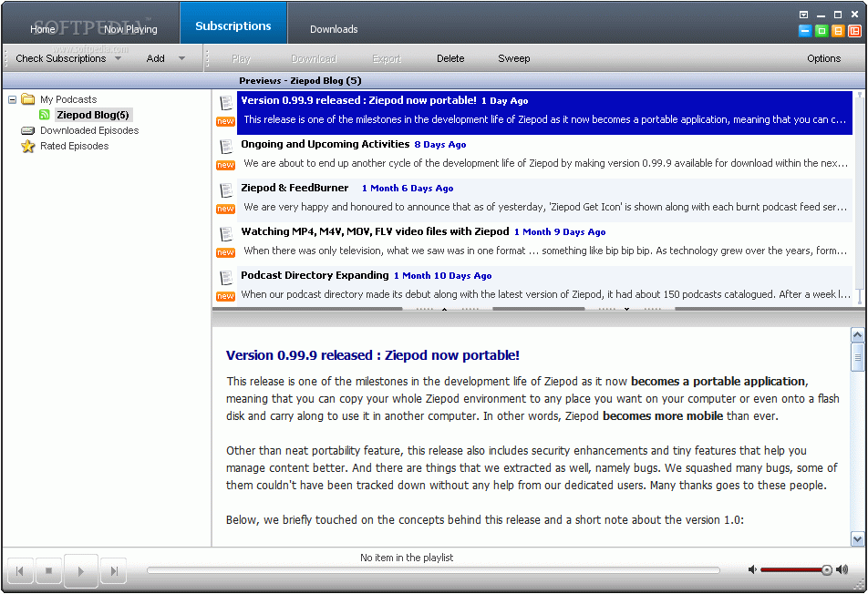Click document icon of Watching MP4 post
The image size is (868, 594).
[x=226, y=234]
